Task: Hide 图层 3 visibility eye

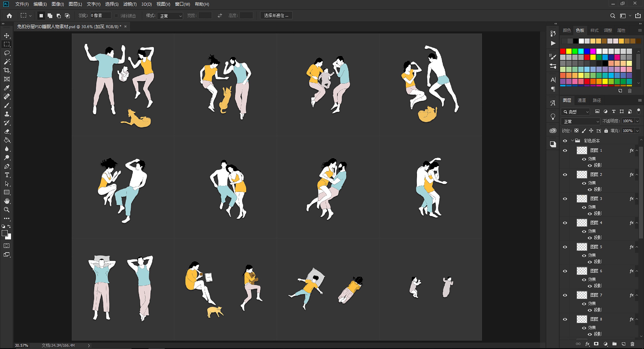Action: [x=565, y=199]
